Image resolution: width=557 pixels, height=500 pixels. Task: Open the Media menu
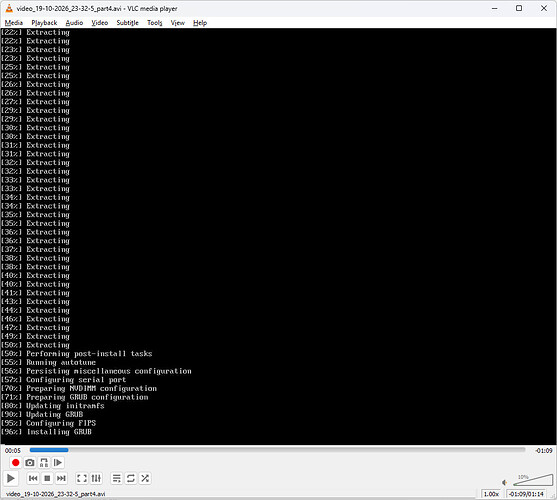click(14, 23)
